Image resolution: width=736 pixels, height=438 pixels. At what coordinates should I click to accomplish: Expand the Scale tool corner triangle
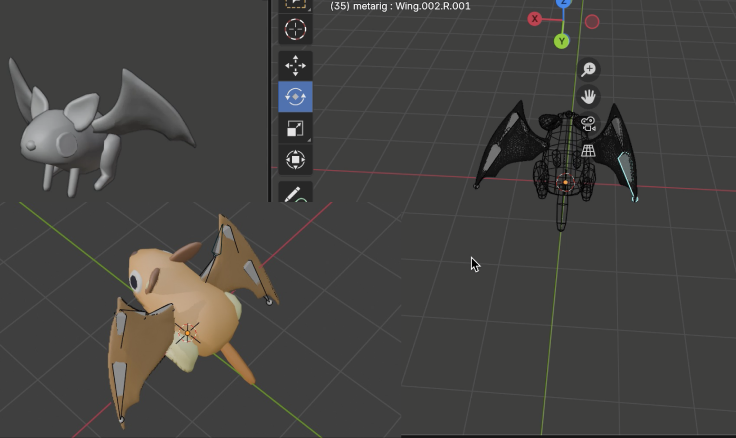(309, 140)
